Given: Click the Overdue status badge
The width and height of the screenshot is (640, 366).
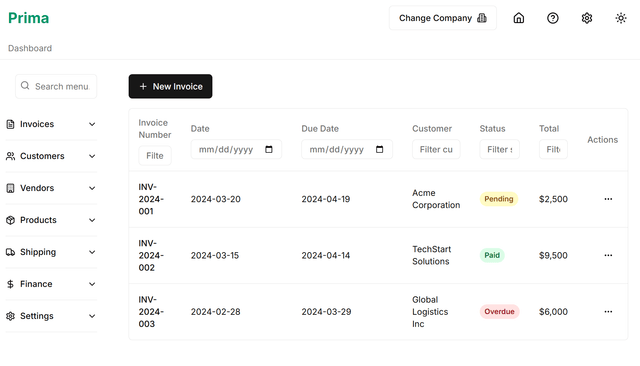Looking at the screenshot, I should point(499,312).
